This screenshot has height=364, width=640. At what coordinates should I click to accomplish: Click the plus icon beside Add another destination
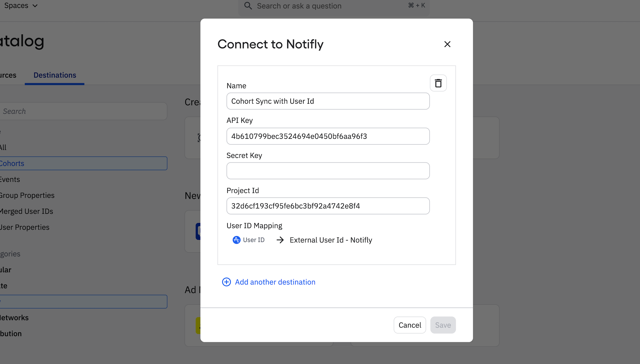tap(226, 282)
